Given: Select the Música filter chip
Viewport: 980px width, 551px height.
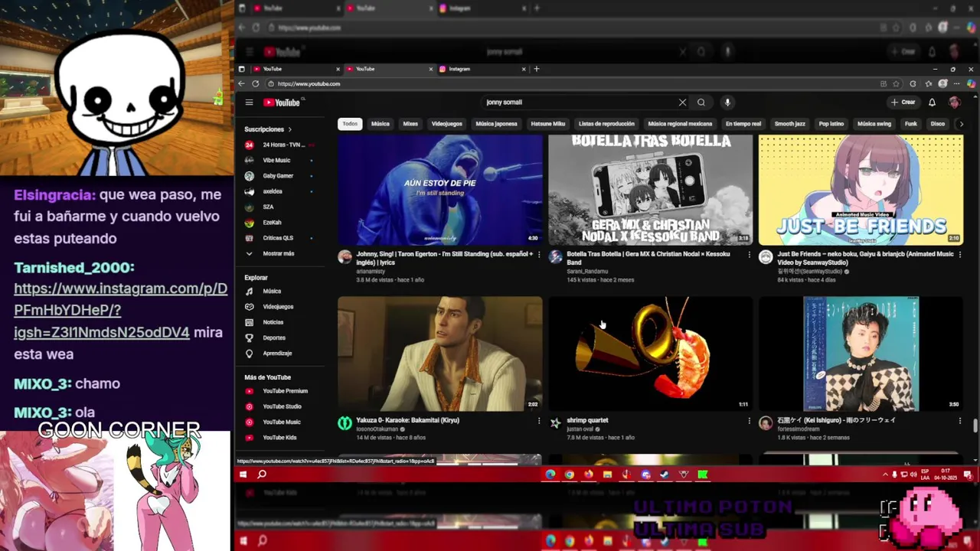Looking at the screenshot, I should pyautogui.click(x=381, y=123).
